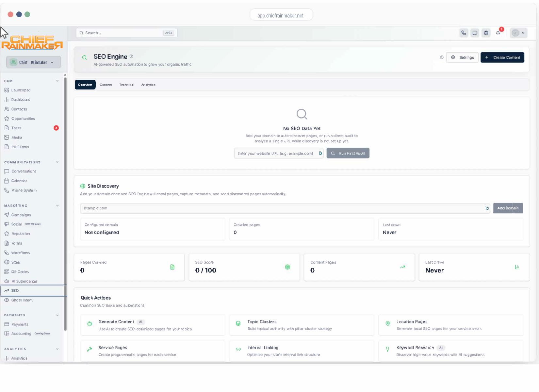This screenshot has width=539, height=392.
Task: Open the Location Pages quick action
Action: coord(451,325)
